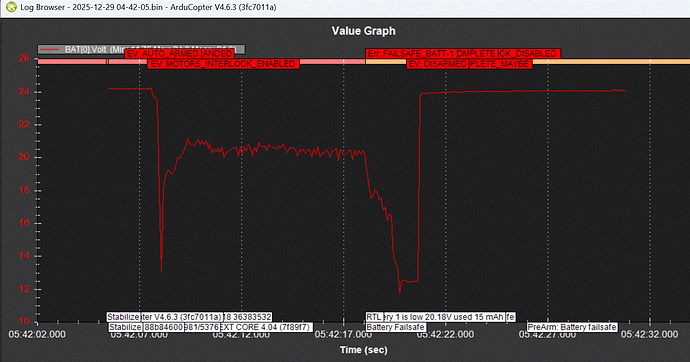Click the 05:42:17.000 time axis label
The image size is (690, 362).
click(343, 335)
